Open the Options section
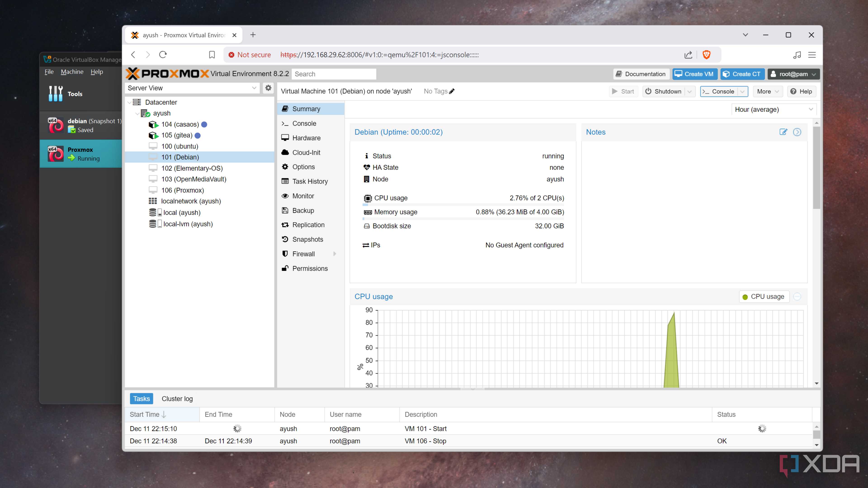The height and width of the screenshot is (488, 868). [x=311, y=167]
